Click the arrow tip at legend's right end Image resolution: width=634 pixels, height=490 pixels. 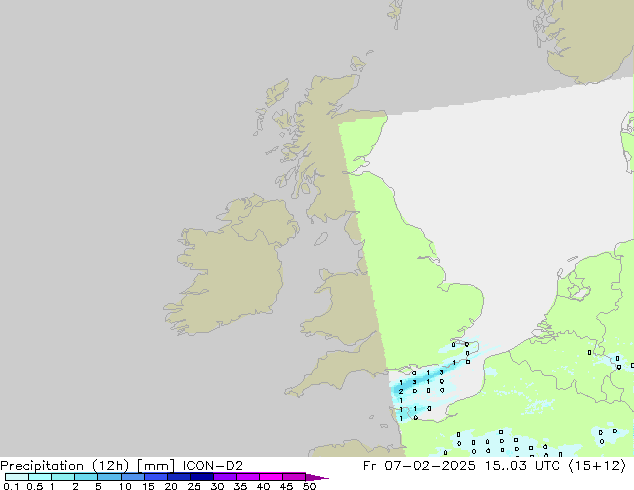tap(325, 478)
